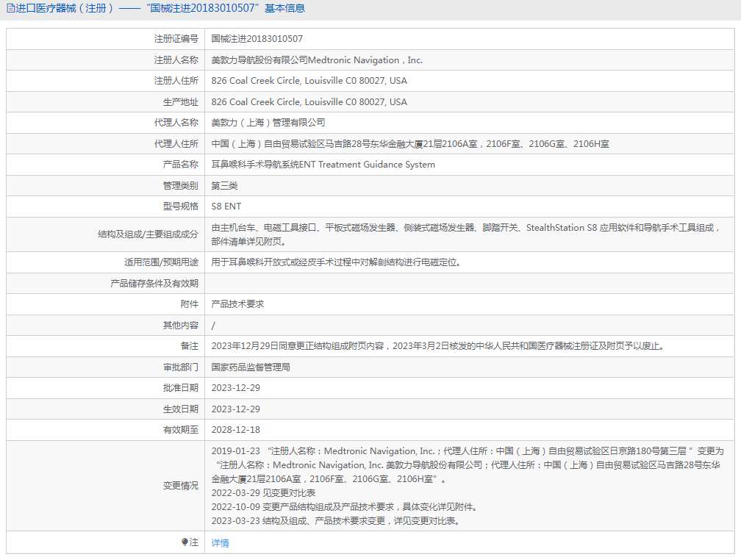Viewport: 741px width, 560px height.
Task: Select change entry 2022-03-29 见变更对比表
Action: 263,493
